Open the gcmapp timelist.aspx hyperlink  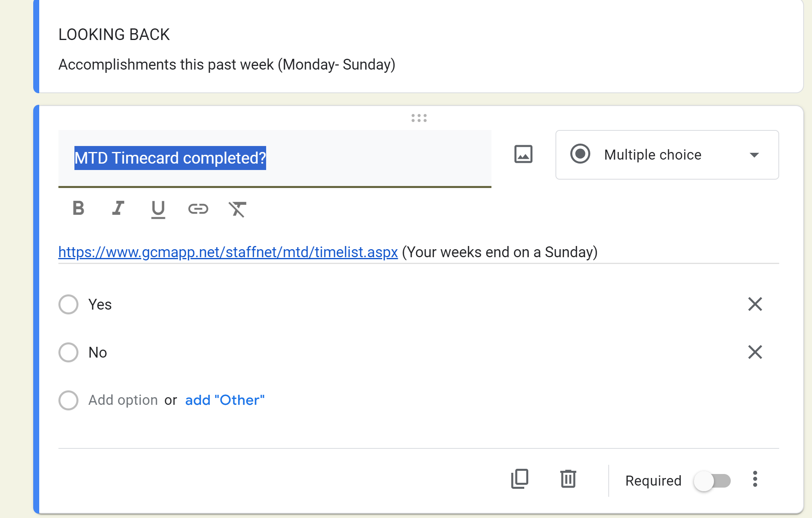tap(228, 252)
